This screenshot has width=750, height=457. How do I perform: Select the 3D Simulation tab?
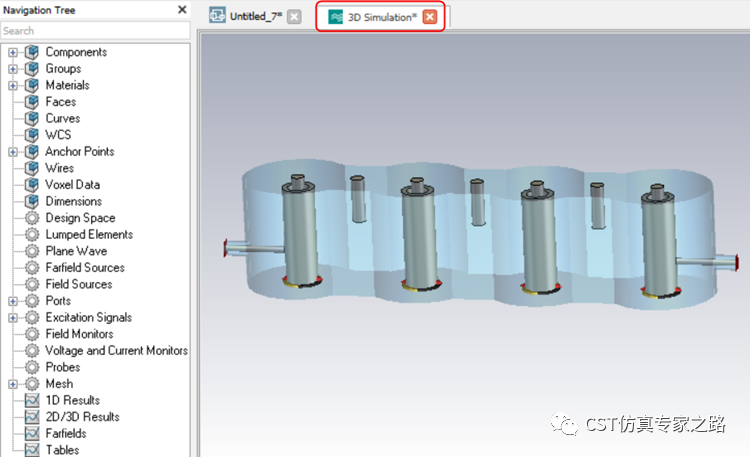(382, 17)
